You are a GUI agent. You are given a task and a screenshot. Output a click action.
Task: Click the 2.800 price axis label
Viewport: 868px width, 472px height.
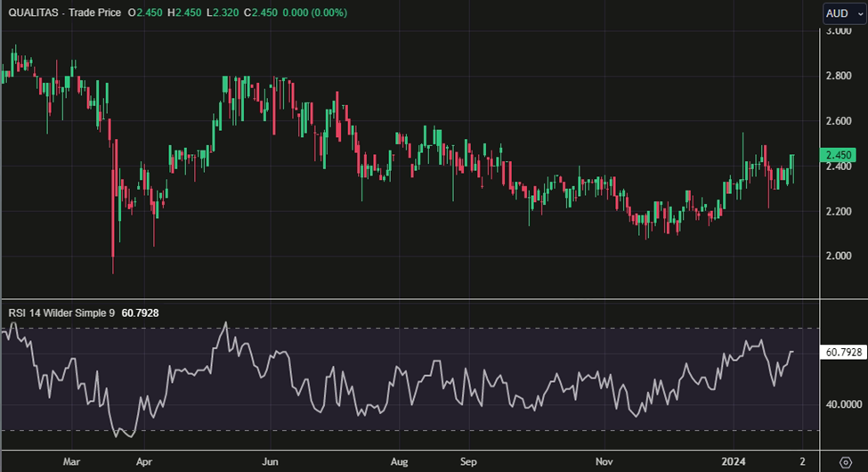coord(838,76)
